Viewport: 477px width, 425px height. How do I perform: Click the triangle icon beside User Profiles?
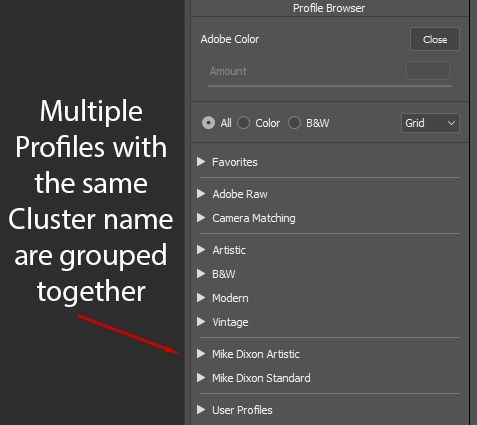(x=201, y=410)
